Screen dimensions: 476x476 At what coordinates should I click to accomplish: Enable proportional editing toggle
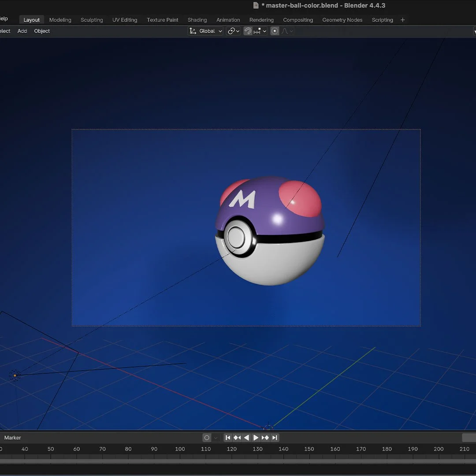coord(275,31)
